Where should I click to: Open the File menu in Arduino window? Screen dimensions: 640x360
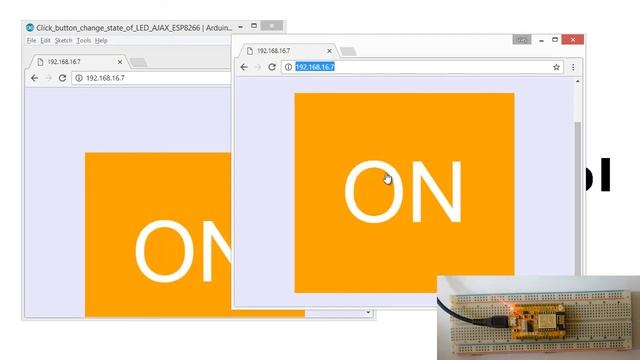click(x=31, y=40)
